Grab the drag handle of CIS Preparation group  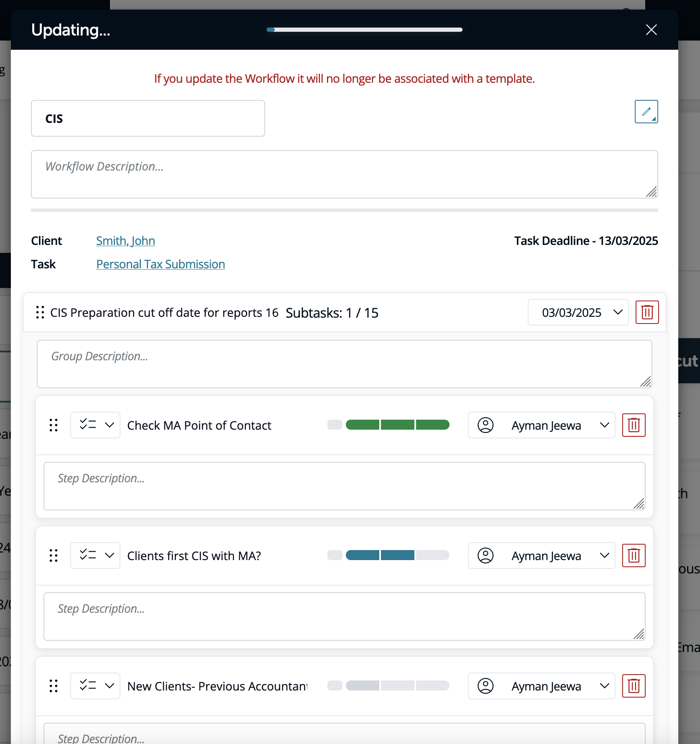40,312
